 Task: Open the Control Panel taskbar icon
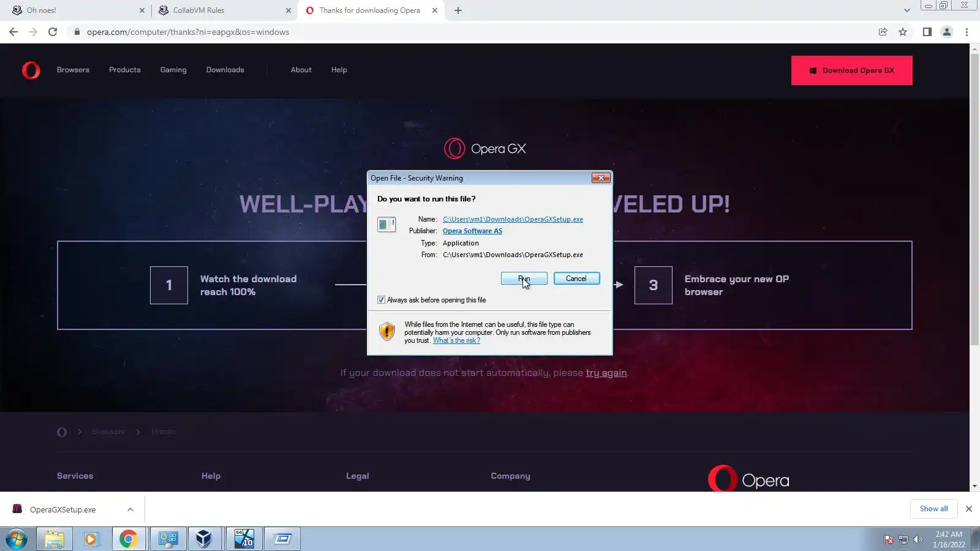(x=168, y=539)
